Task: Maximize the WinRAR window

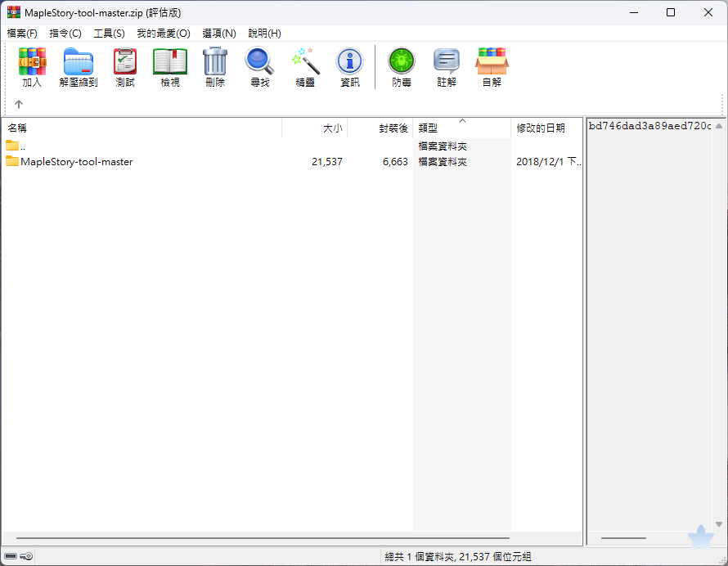Action: coord(671,12)
